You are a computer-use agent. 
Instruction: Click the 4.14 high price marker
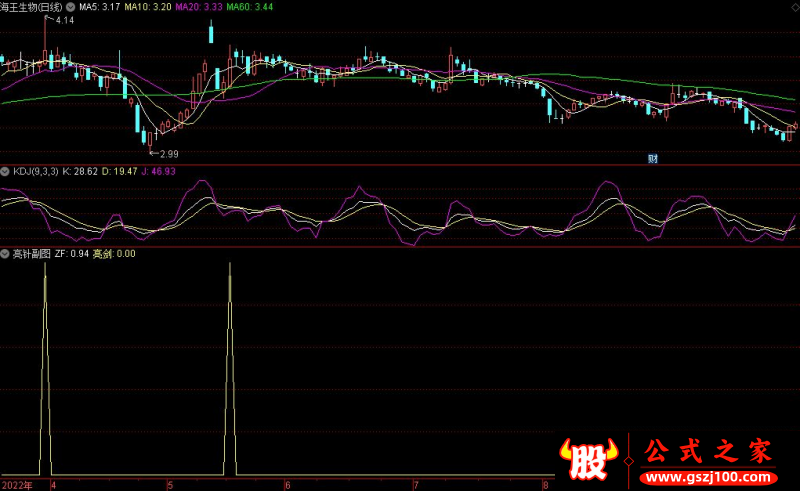[64, 20]
